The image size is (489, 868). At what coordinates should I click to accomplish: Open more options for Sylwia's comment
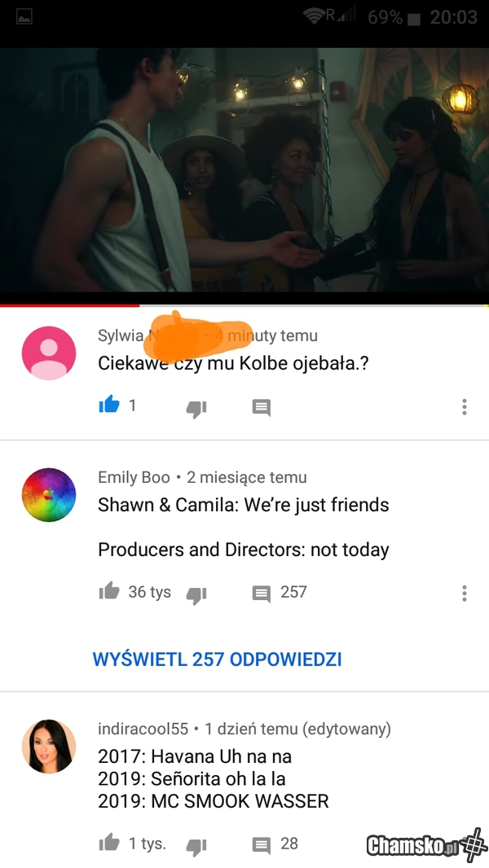point(464,407)
